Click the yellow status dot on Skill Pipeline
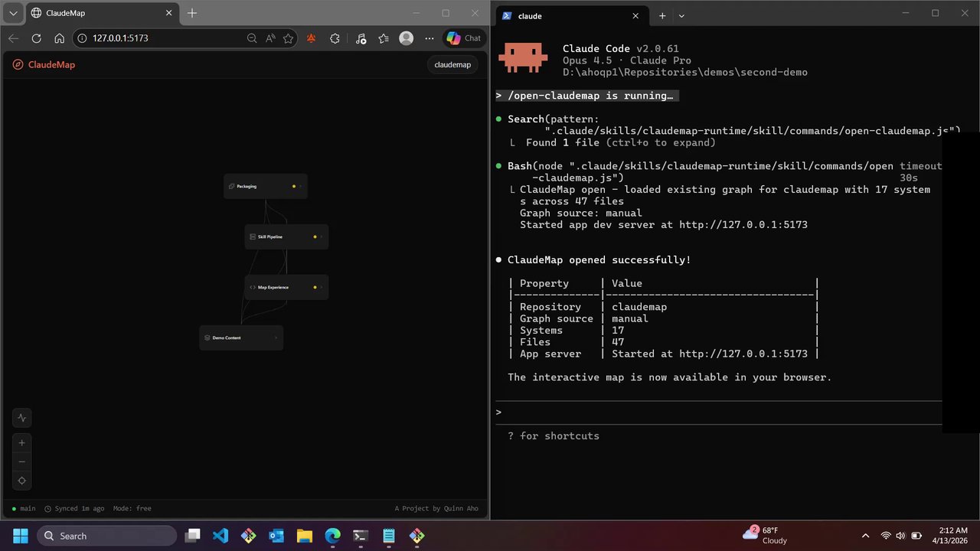This screenshot has width=980, height=551. pyautogui.click(x=315, y=236)
